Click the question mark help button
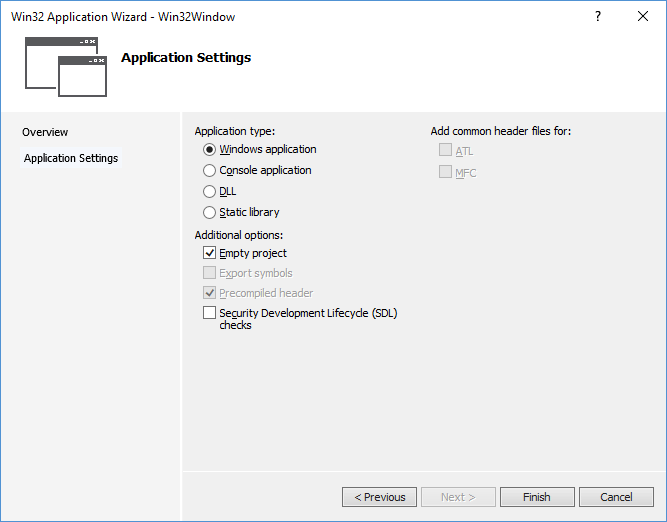The height and width of the screenshot is (522, 667). click(598, 17)
